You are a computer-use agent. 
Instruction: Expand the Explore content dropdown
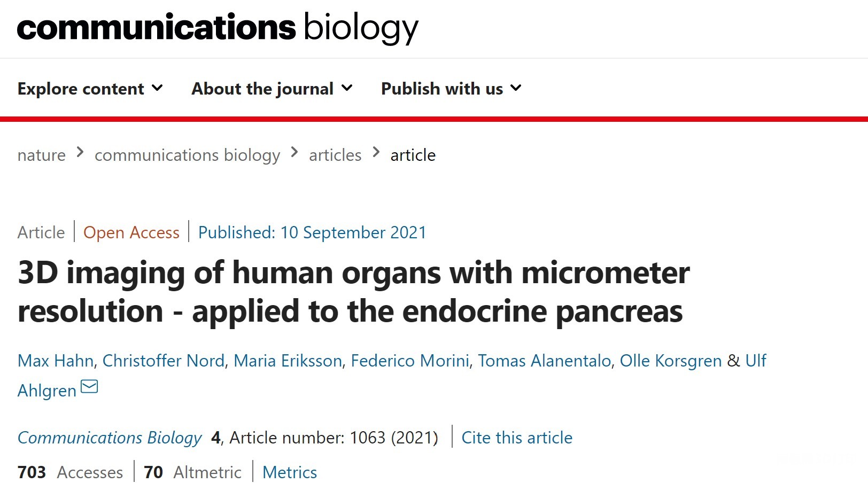(90, 89)
